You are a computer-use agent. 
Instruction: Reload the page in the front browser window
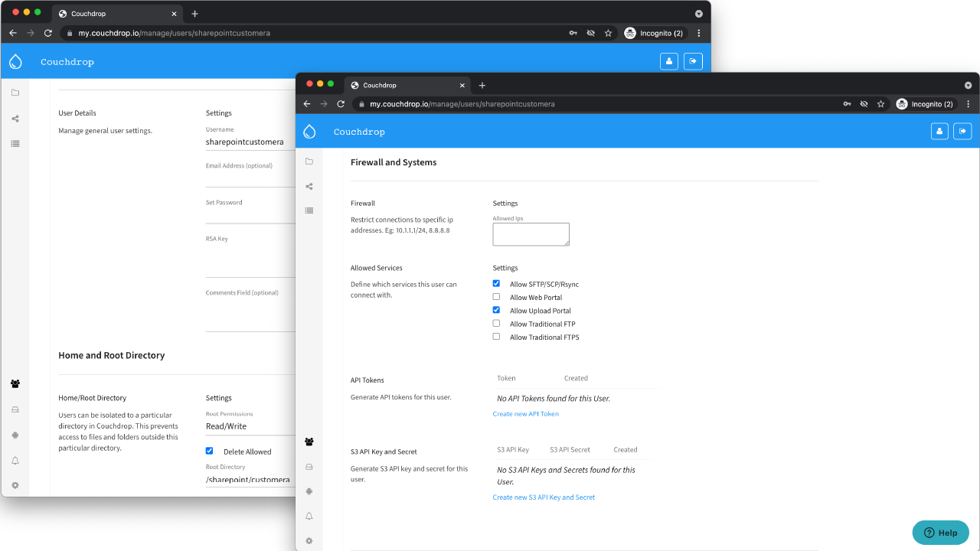[341, 104]
